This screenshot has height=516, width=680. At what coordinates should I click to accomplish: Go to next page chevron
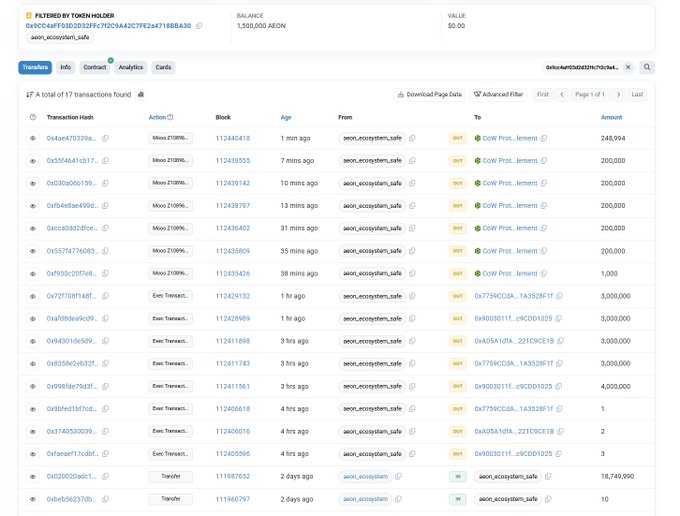pyautogui.click(x=618, y=95)
